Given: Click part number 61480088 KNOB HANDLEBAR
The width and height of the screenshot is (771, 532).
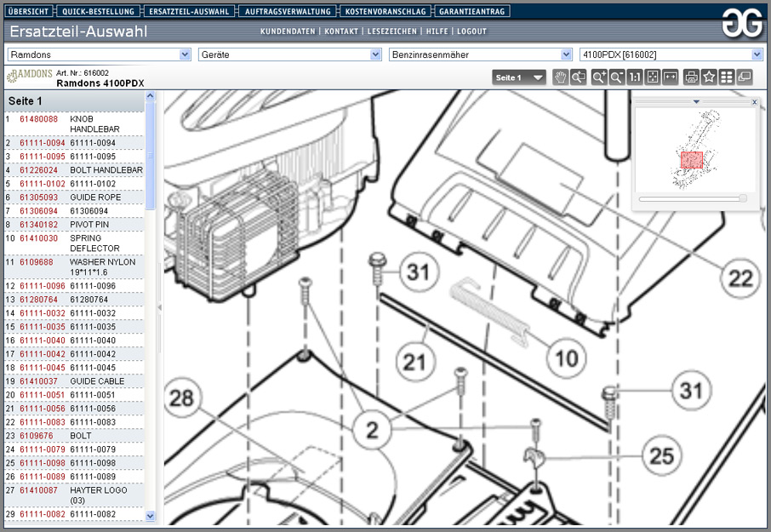Looking at the screenshot, I should (38, 119).
